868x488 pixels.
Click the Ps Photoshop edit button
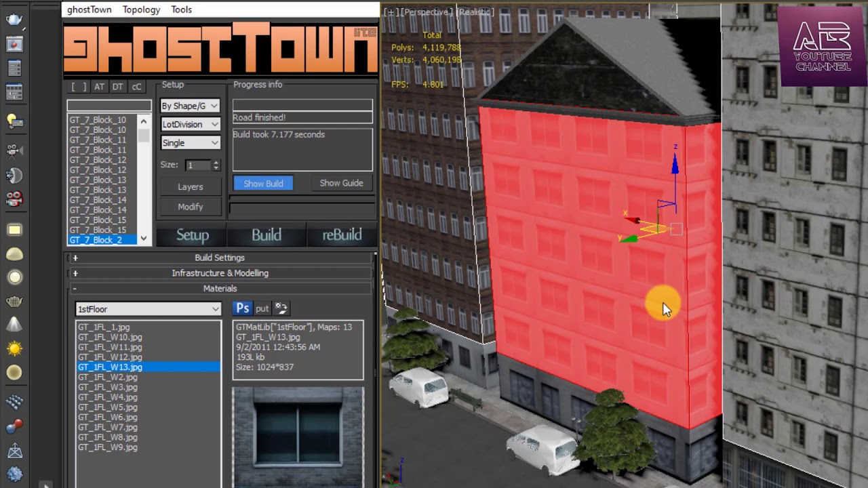point(242,308)
